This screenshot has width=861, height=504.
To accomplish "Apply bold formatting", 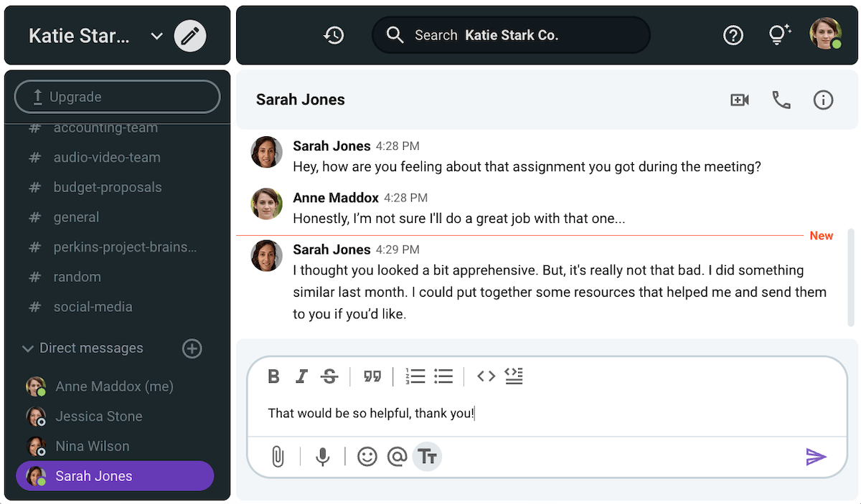I will (273, 376).
